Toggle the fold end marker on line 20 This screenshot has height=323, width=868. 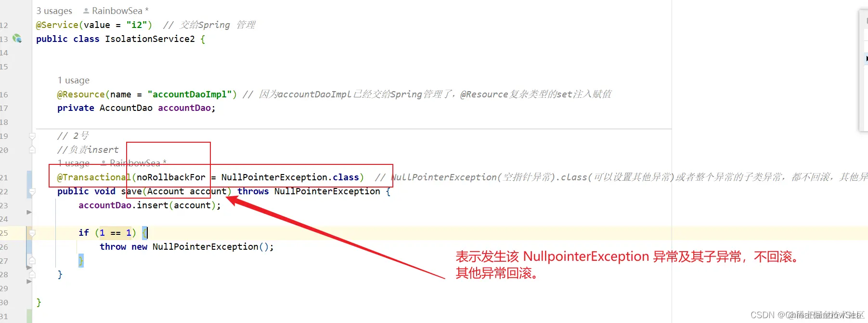coord(32,150)
